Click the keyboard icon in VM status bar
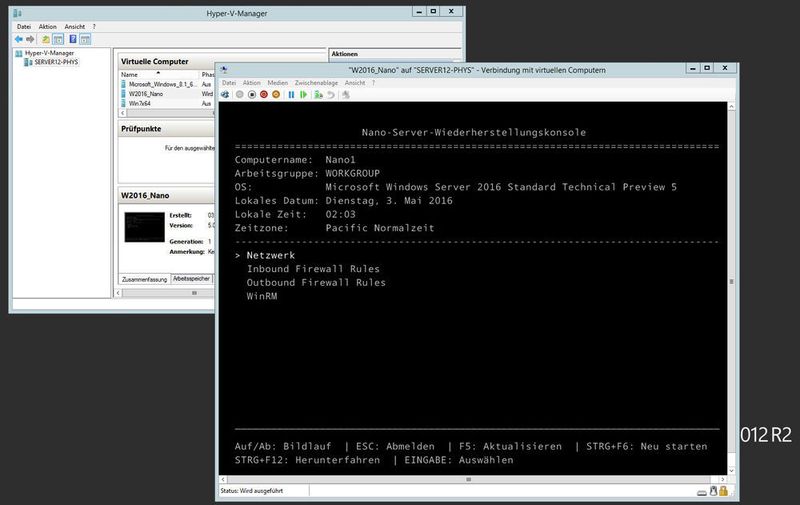 pyautogui.click(x=702, y=492)
